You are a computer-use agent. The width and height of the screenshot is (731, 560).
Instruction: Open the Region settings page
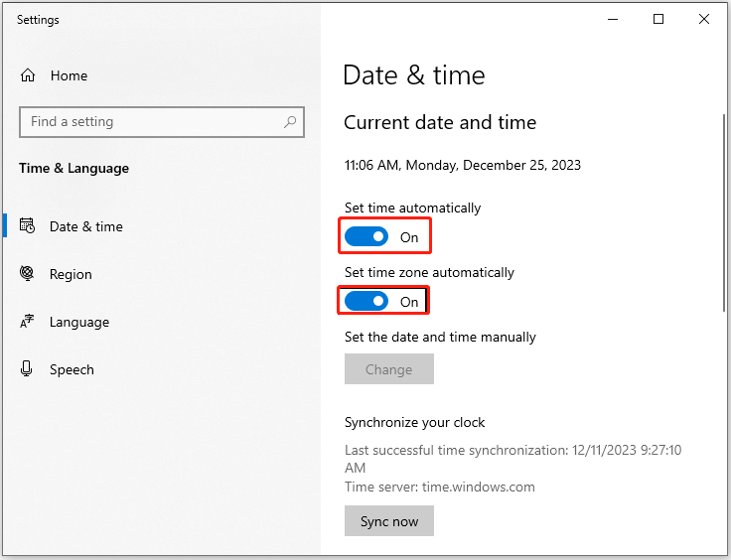(x=71, y=274)
